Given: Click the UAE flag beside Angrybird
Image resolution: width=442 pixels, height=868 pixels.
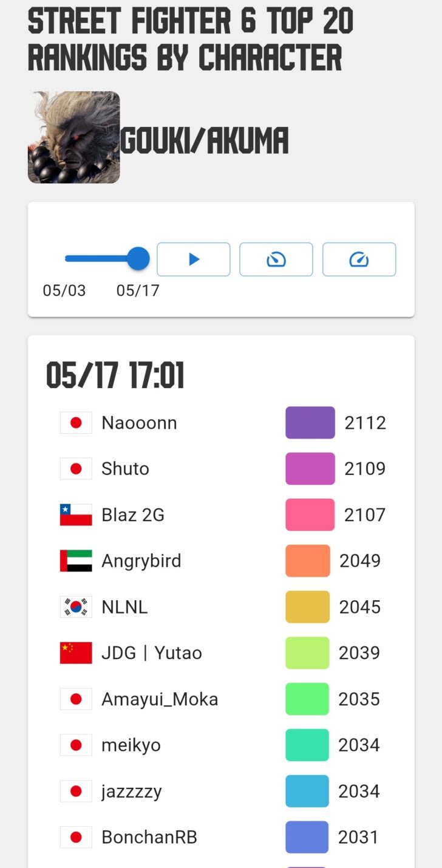Looking at the screenshot, I should coord(76,561).
